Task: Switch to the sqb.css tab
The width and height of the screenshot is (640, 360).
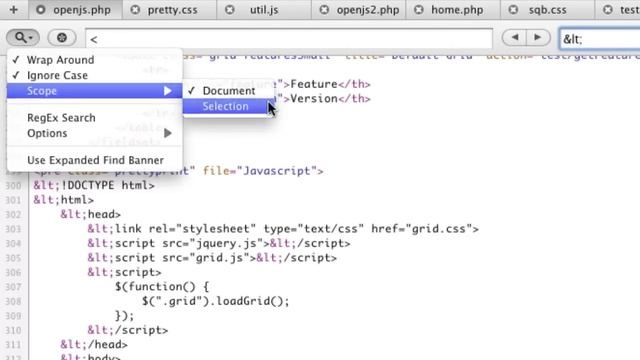Action: (548, 10)
